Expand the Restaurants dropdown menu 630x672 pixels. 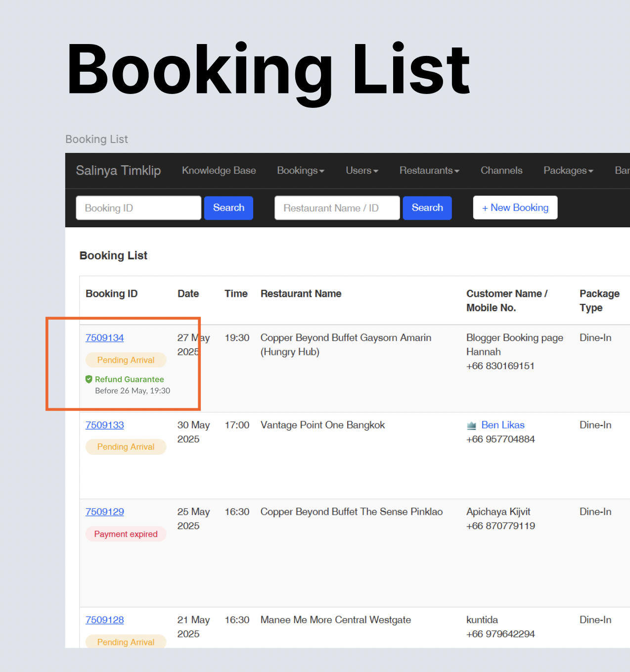429,171
